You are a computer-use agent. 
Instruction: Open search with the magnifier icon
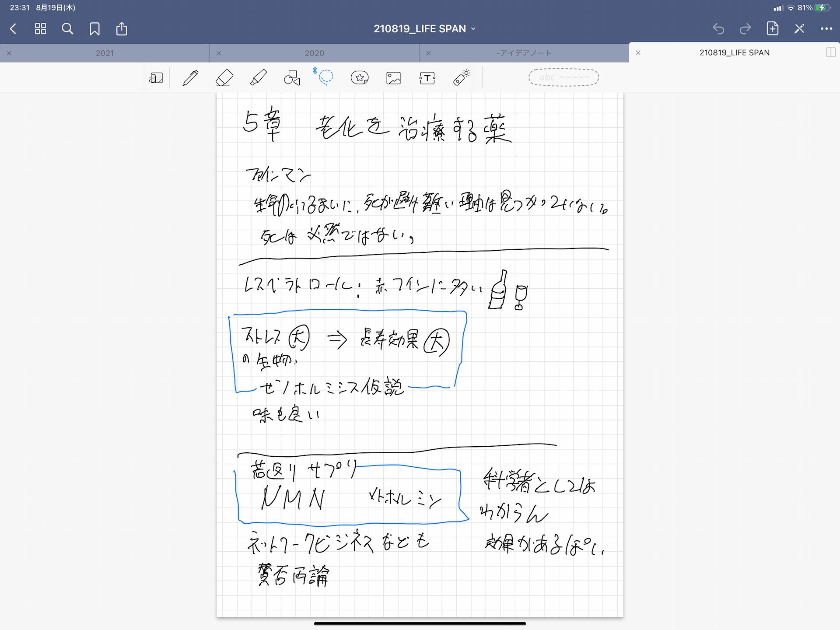point(67,29)
